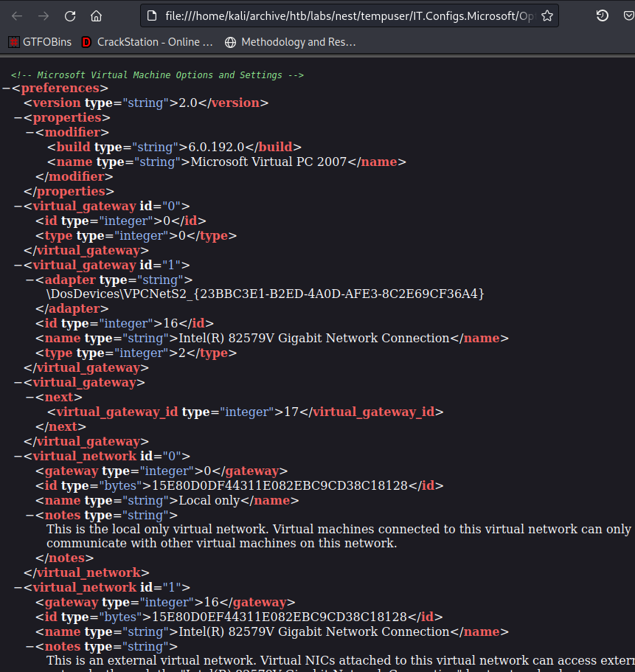Click the id bytes value 15E80D0DF44311E082EBC9CD38C18128
This screenshot has width=635, height=672.
[x=280, y=485]
